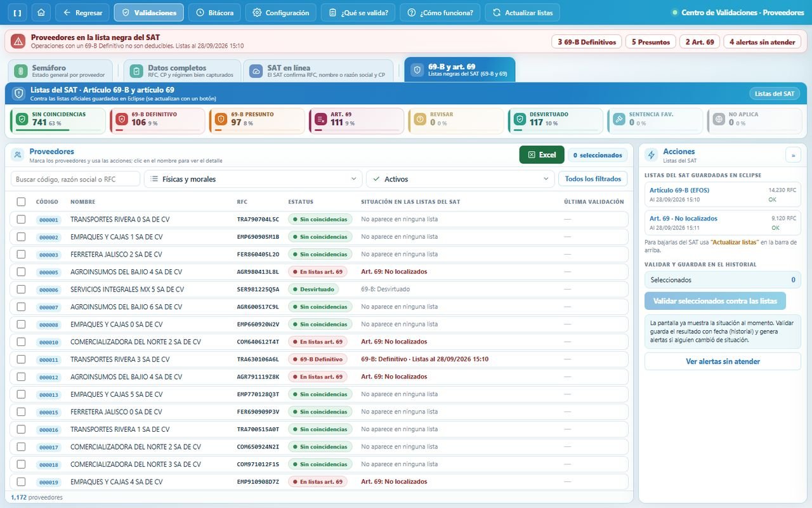The width and height of the screenshot is (812, 508).
Task: Click the ¿Qué se valida? toolbar button
Action: (359, 13)
